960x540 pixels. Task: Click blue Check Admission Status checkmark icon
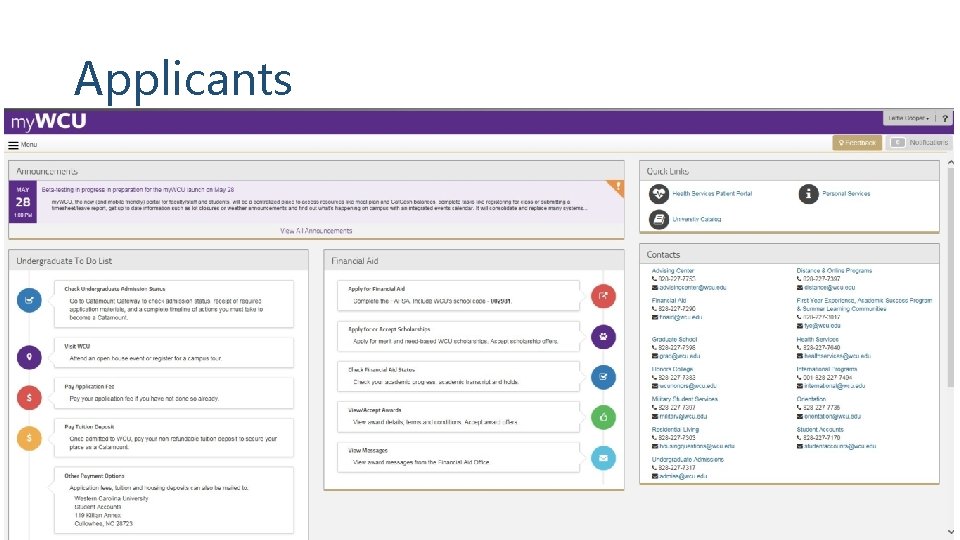(x=29, y=300)
